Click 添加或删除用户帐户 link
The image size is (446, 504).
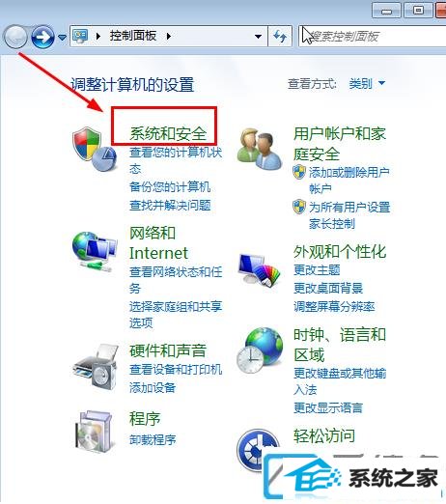348,181
